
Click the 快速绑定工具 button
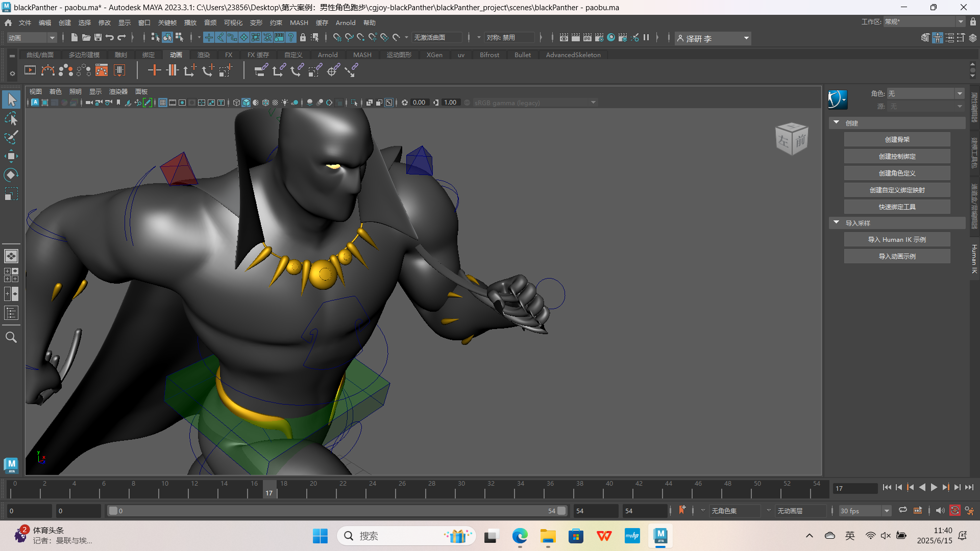pos(897,207)
